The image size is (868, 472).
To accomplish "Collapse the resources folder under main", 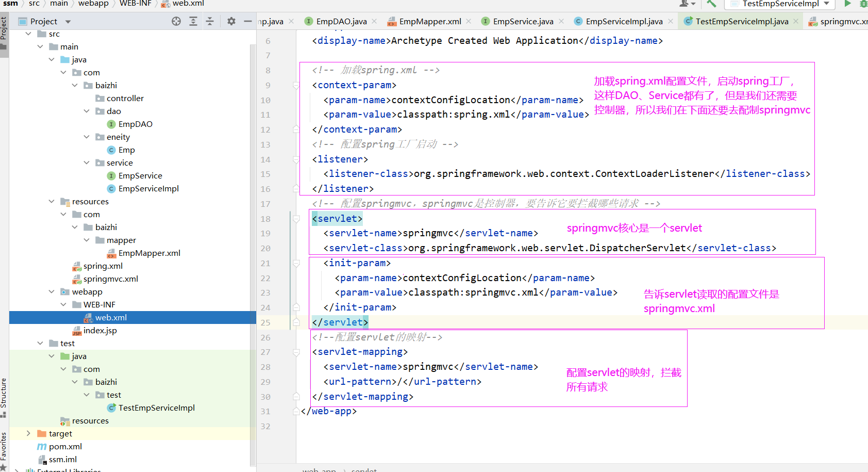I will (52, 201).
